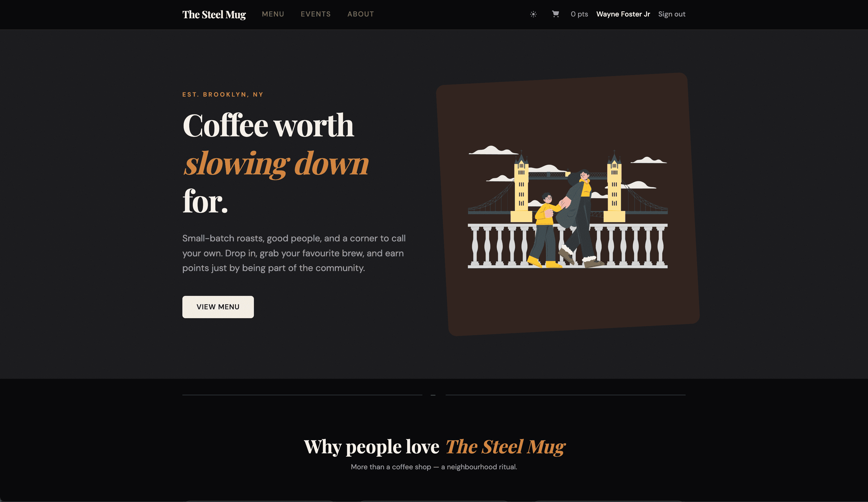Screen dimensions: 868x502
Task: Click the orange The Steel Mug heading text
Action: 505,446
